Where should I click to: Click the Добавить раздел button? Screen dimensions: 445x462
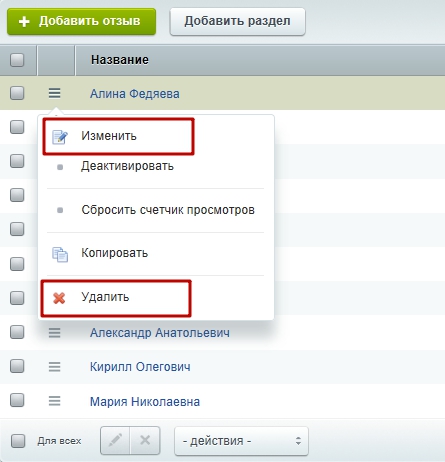237,21
